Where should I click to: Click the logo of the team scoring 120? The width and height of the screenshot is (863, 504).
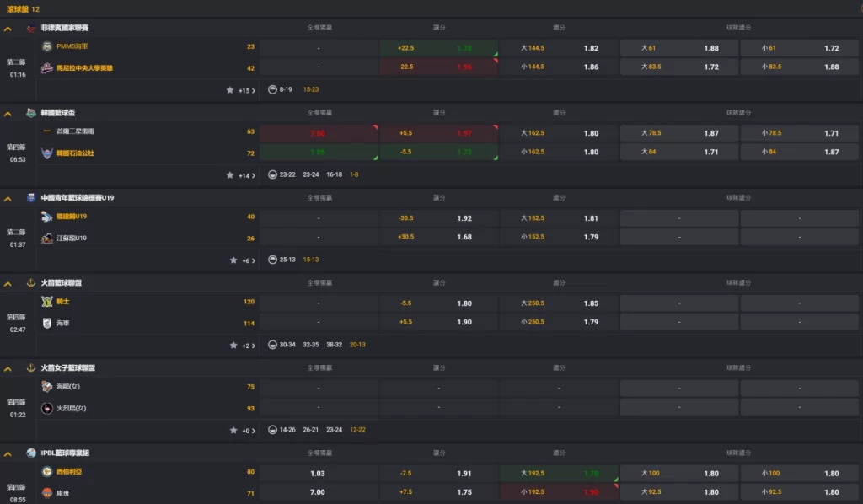click(47, 302)
